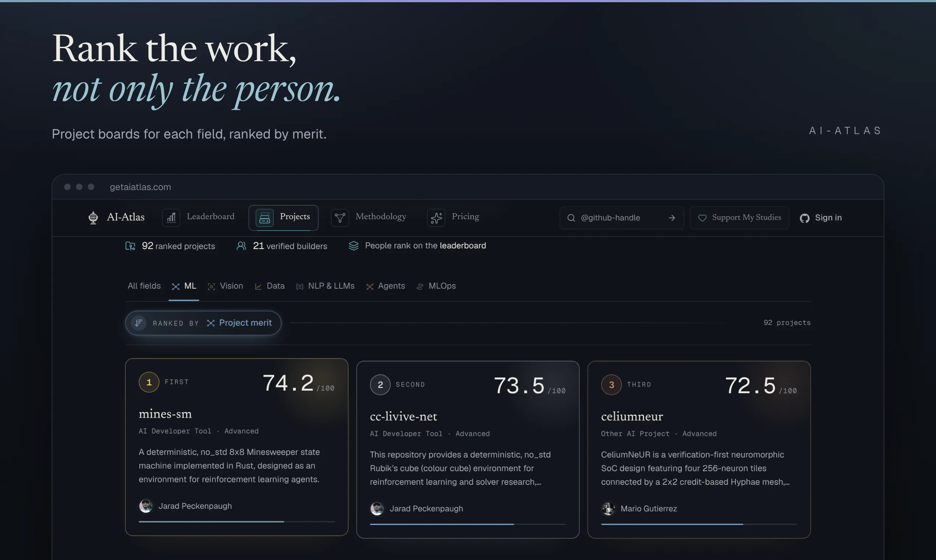Screen dimensions: 936x560
Task: Click the Project merit icon
Action: pos(211,323)
